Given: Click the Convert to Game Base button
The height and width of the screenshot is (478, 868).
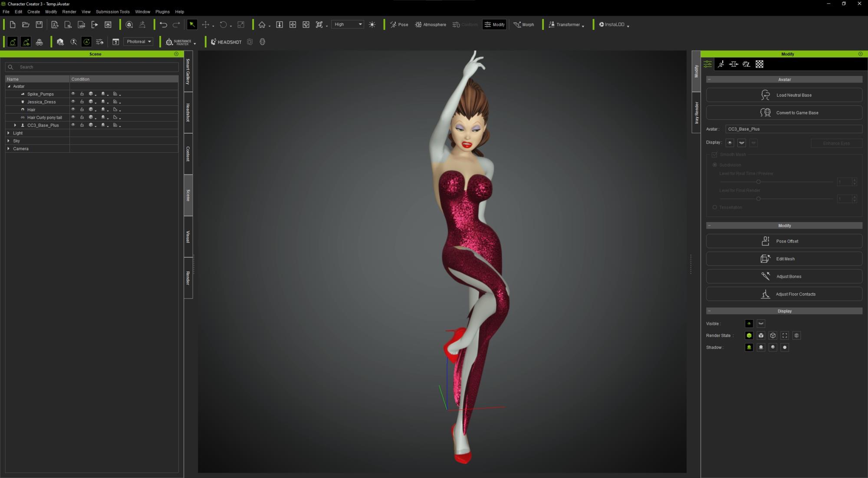Looking at the screenshot, I should pos(784,113).
